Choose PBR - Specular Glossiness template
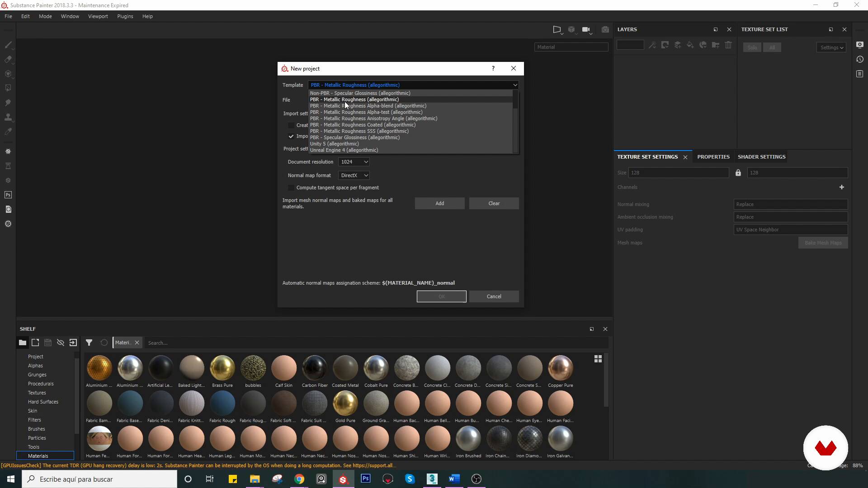868x488 pixels. coord(410,137)
